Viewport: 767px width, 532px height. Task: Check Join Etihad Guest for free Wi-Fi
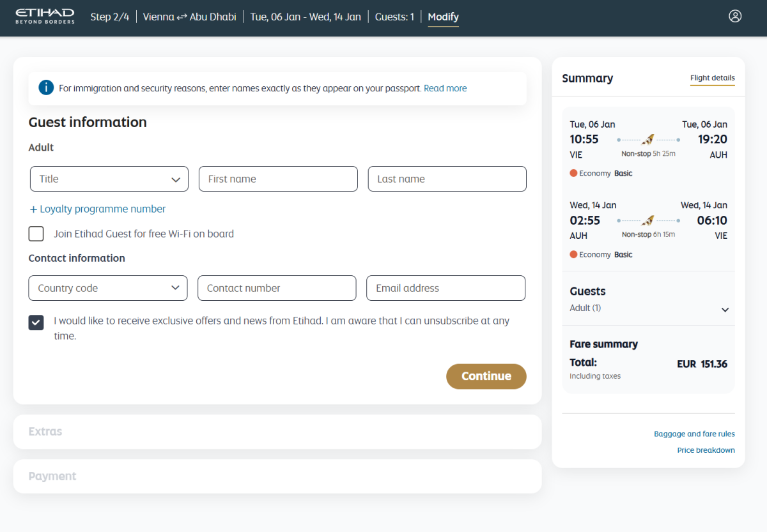coord(36,234)
